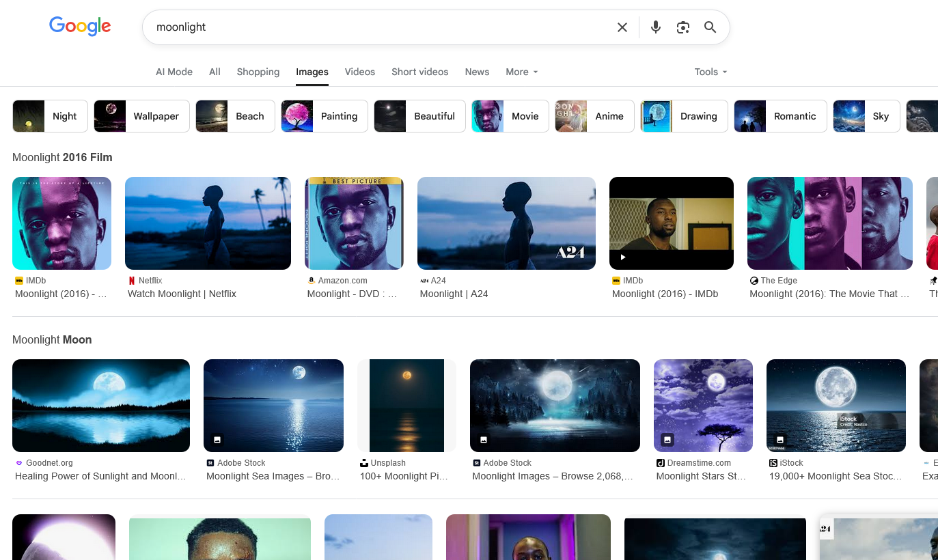Image resolution: width=938 pixels, height=560 pixels.
Task: View the Dreamstime purple moon tree thumbnail
Action: coord(703,406)
